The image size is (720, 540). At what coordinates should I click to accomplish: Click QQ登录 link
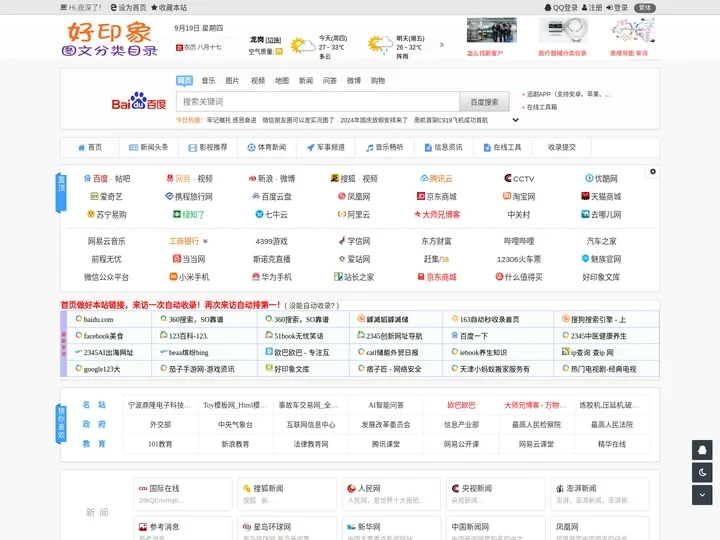click(x=561, y=7)
